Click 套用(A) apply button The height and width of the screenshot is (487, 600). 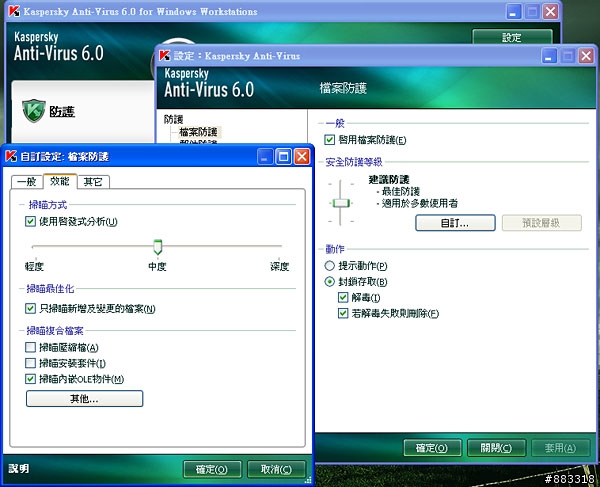point(561,448)
